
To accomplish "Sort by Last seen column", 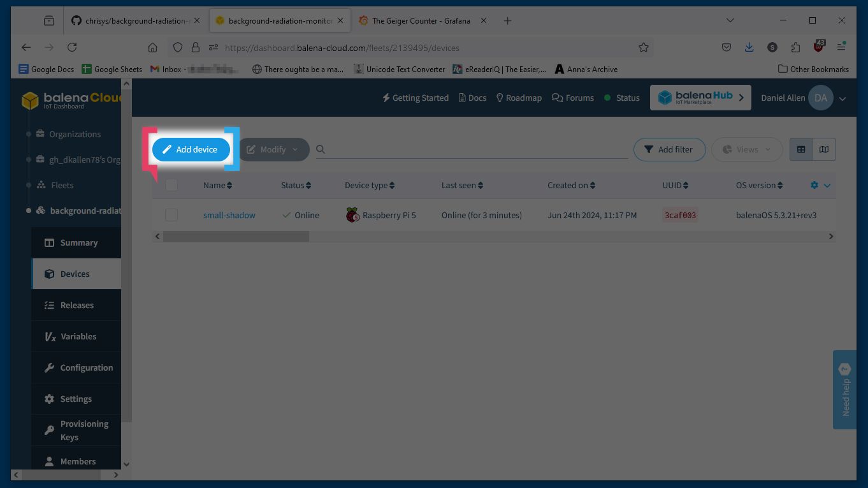I will pos(462,185).
